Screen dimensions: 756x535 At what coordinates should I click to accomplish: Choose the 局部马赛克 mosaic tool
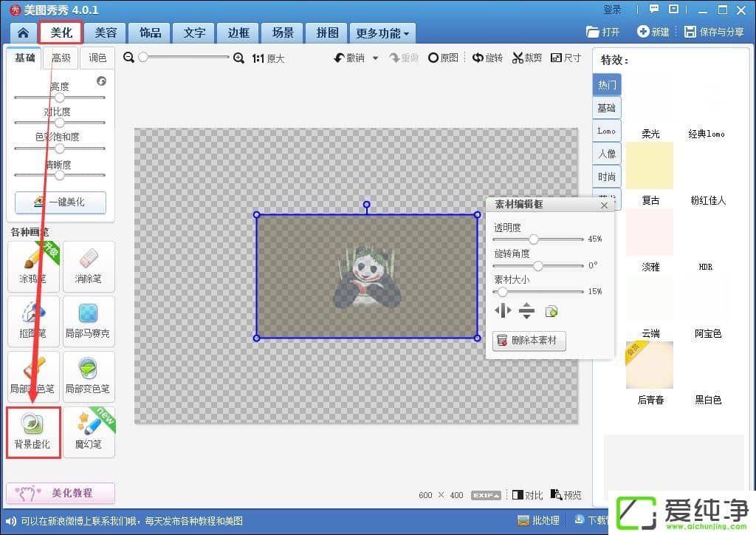click(x=89, y=321)
